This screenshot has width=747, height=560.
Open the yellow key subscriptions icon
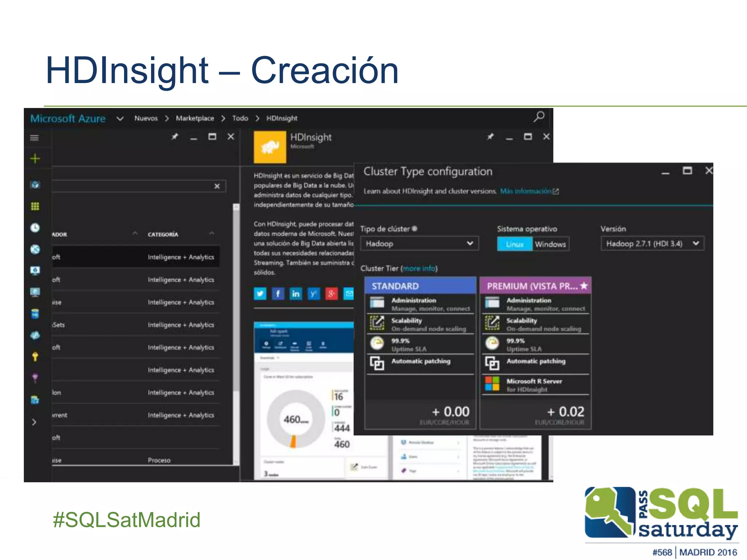(35, 357)
